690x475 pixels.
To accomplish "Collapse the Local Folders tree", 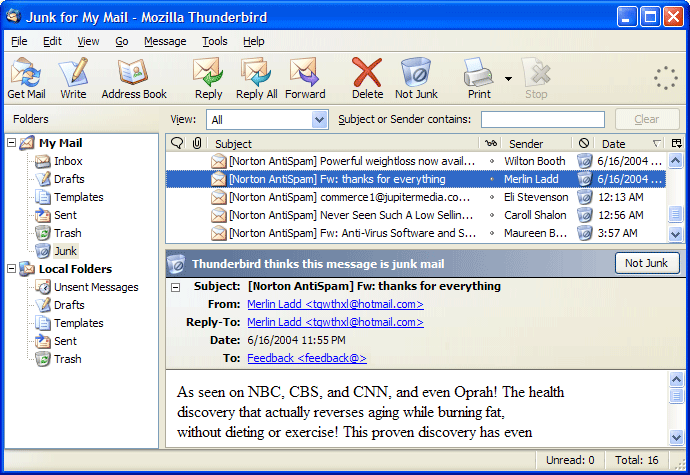I will 12,269.
